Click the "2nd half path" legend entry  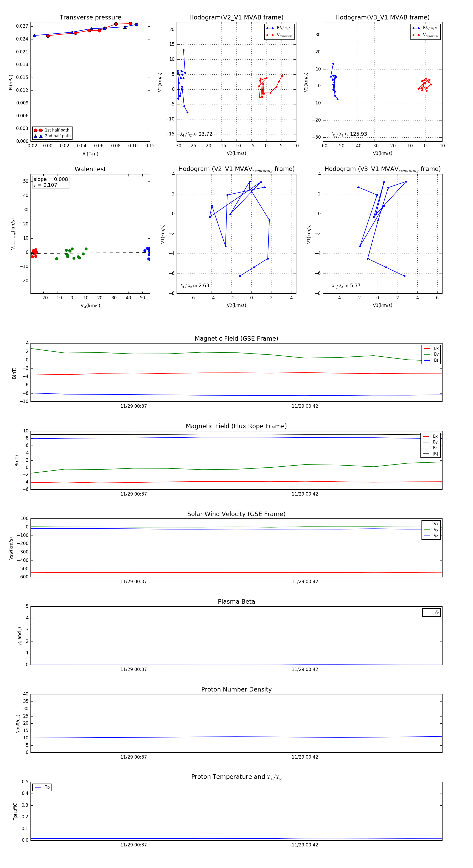click(x=53, y=136)
